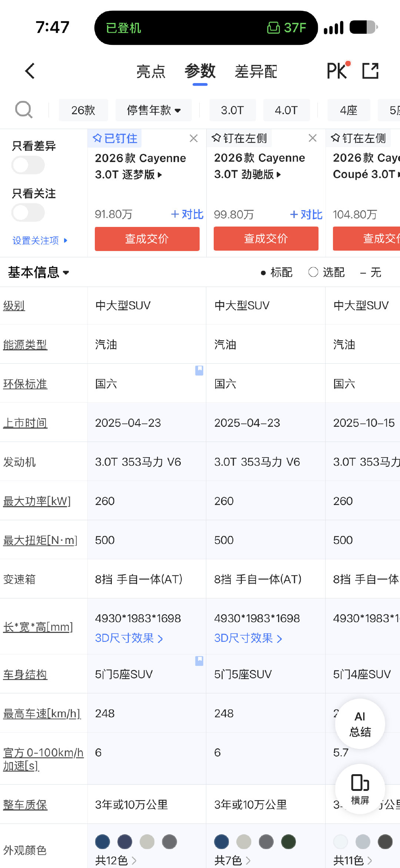Open 级别 parameter explanation
This screenshot has height=868, width=400.
(x=14, y=306)
